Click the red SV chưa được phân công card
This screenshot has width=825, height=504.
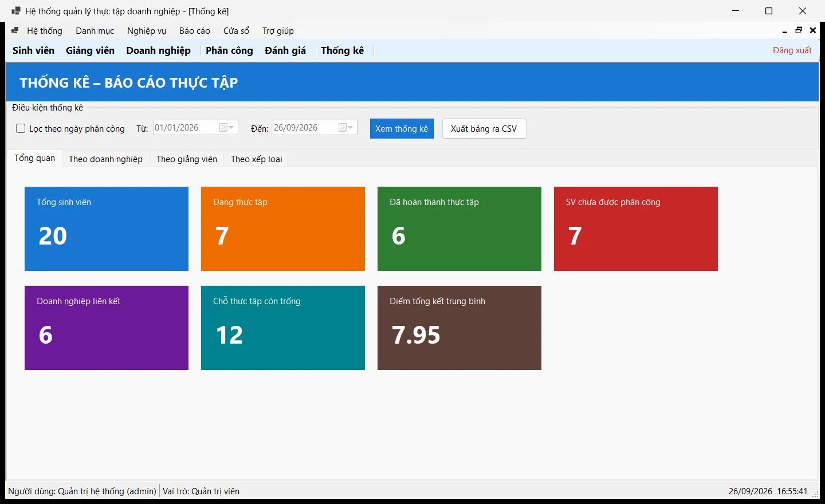(x=636, y=229)
